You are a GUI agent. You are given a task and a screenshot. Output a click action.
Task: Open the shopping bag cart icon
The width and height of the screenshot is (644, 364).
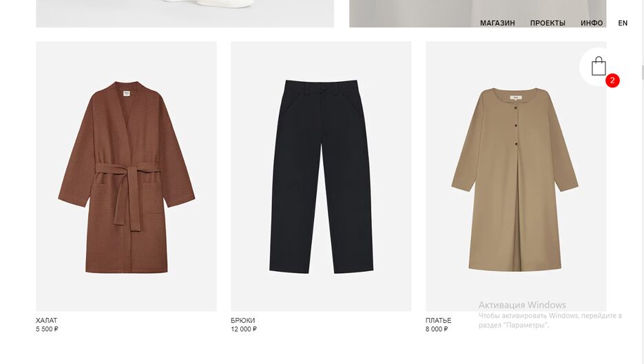point(599,67)
